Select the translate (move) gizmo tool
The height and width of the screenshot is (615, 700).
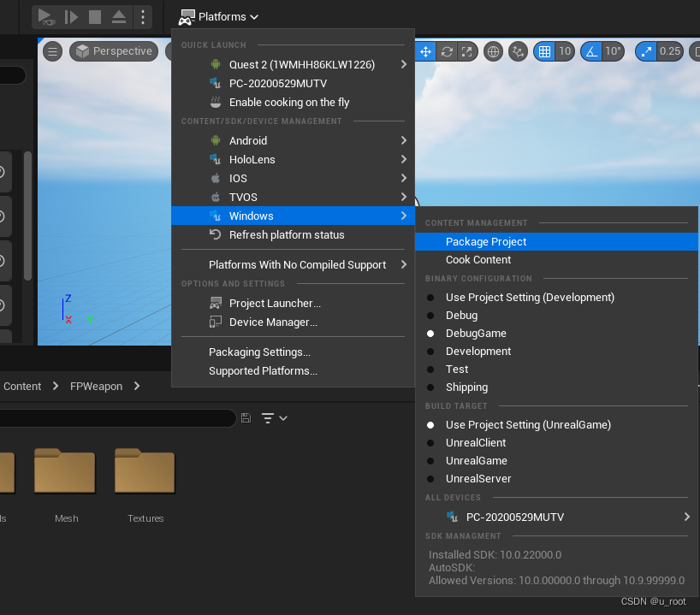425,52
